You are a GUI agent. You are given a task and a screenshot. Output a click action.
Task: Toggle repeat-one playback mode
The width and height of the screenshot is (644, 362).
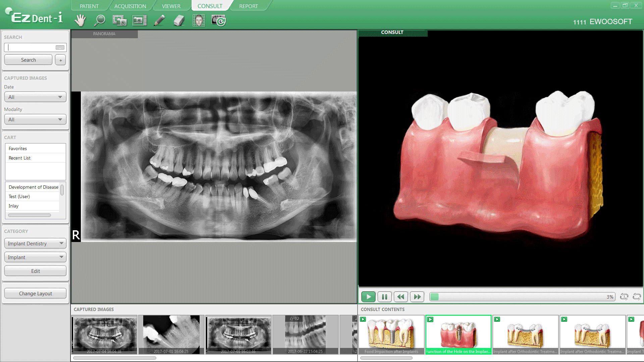624,297
